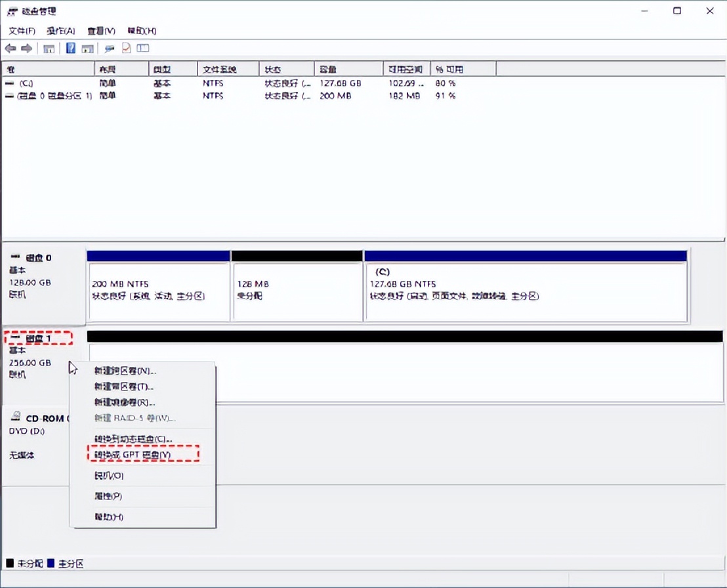Open the 查看(V) menu

[x=101, y=31]
